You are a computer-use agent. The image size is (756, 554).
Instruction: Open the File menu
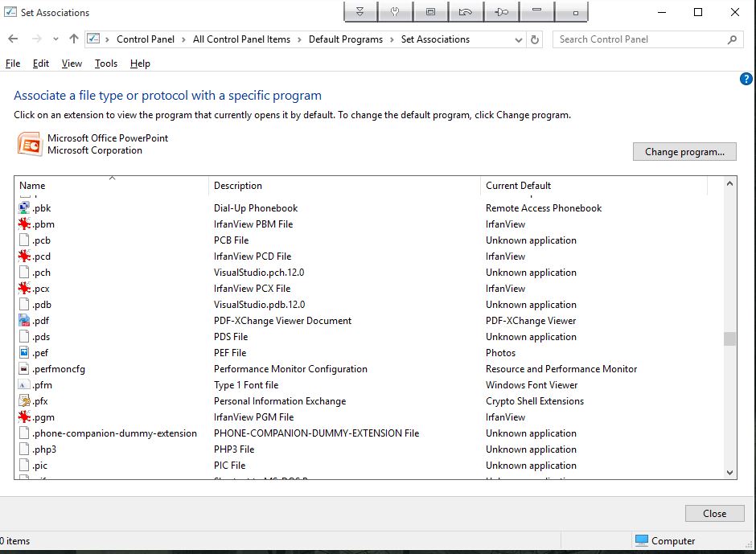coord(13,64)
